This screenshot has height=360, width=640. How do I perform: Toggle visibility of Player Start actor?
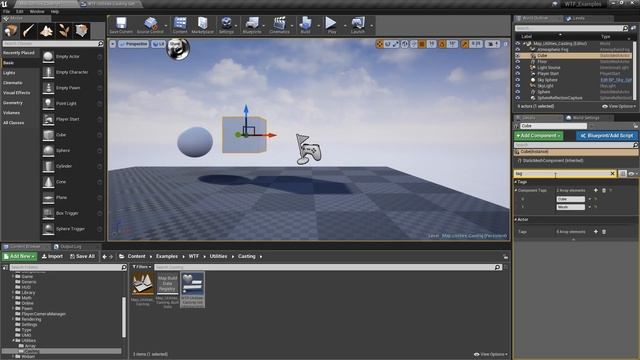[x=518, y=74]
